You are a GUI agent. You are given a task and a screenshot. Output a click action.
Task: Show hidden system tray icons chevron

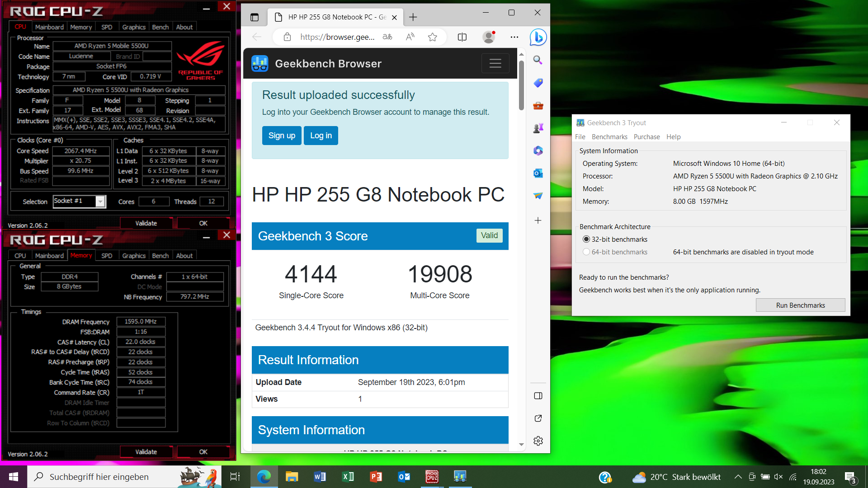pyautogui.click(x=738, y=477)
